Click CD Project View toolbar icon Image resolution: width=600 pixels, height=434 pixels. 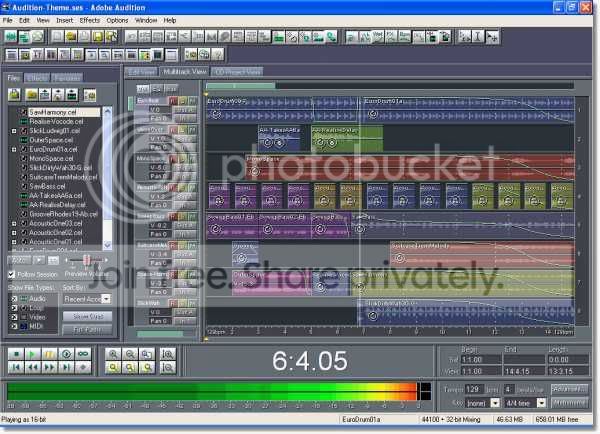pos(38,37)
